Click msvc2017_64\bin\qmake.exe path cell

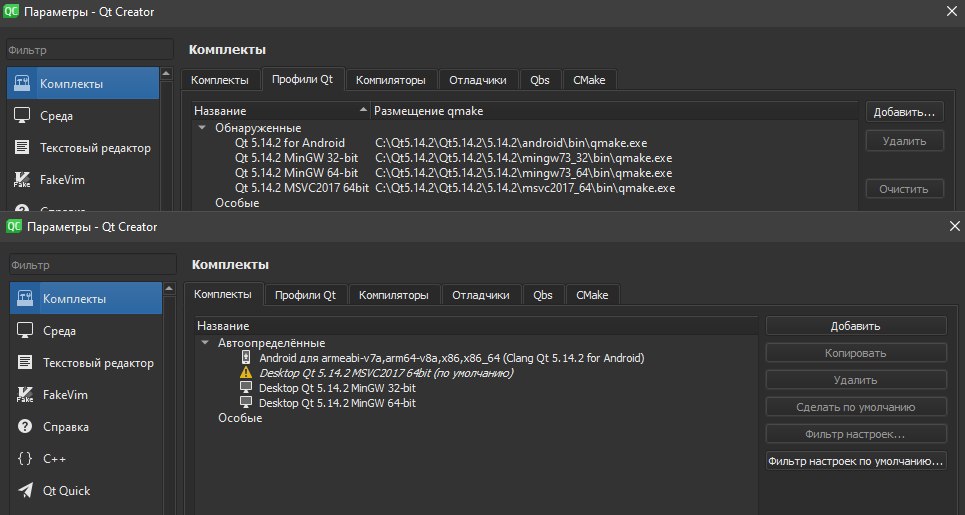click(x=525, y=188)
